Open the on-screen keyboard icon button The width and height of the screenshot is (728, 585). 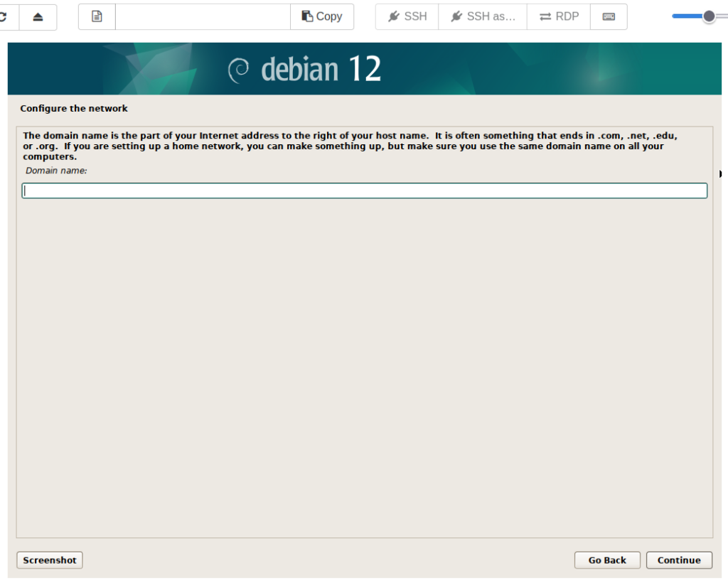tap(609, 16)
